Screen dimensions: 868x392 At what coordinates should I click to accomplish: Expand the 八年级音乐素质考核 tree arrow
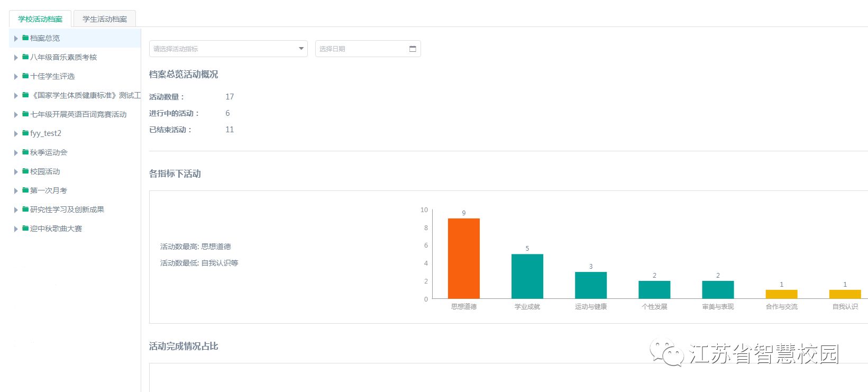(16, 58)
